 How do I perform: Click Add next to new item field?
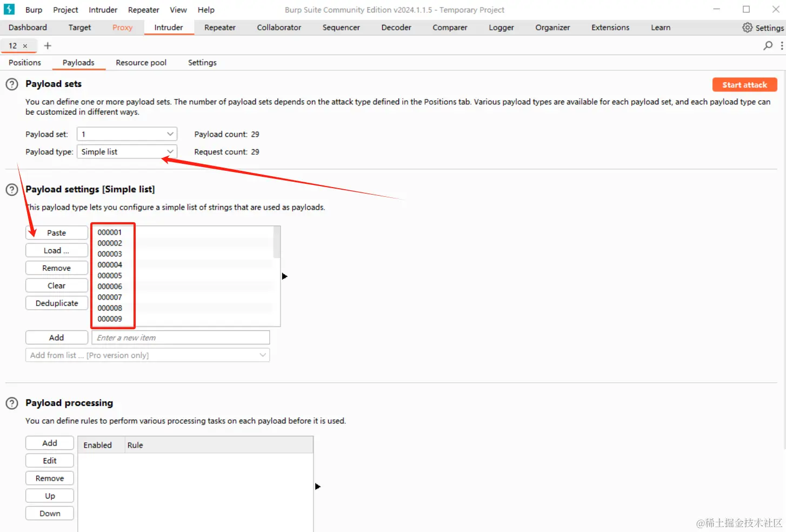[57, 338]
